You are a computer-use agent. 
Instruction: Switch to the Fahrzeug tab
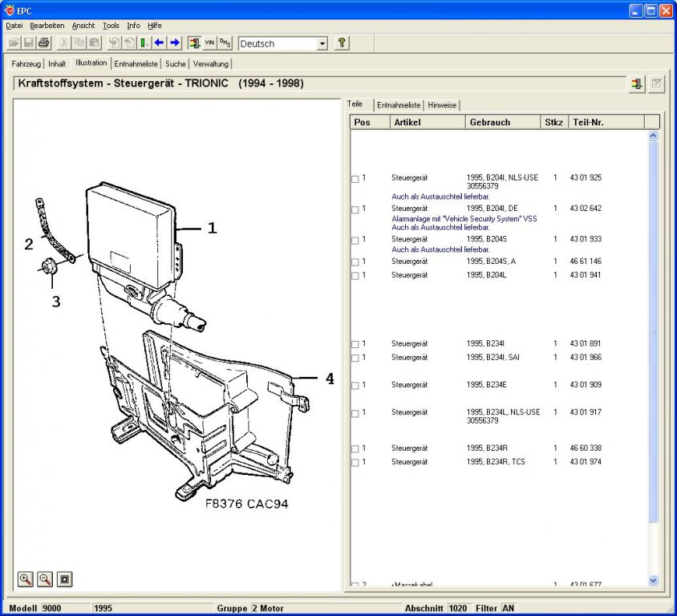click(26, 64)
